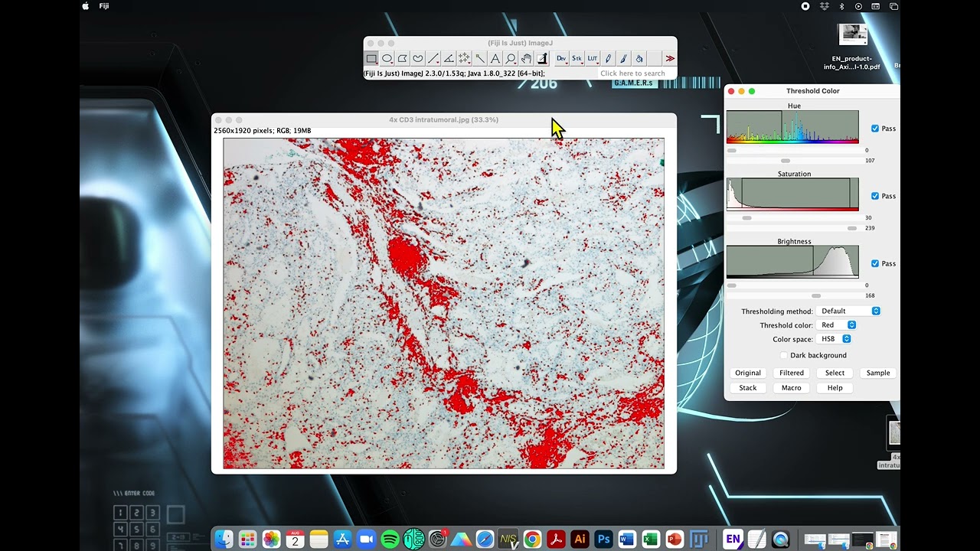The image size is (980, 551).
Task: Click the 4x CD3 intratumoral.jpg title bar
Action: 444,120
